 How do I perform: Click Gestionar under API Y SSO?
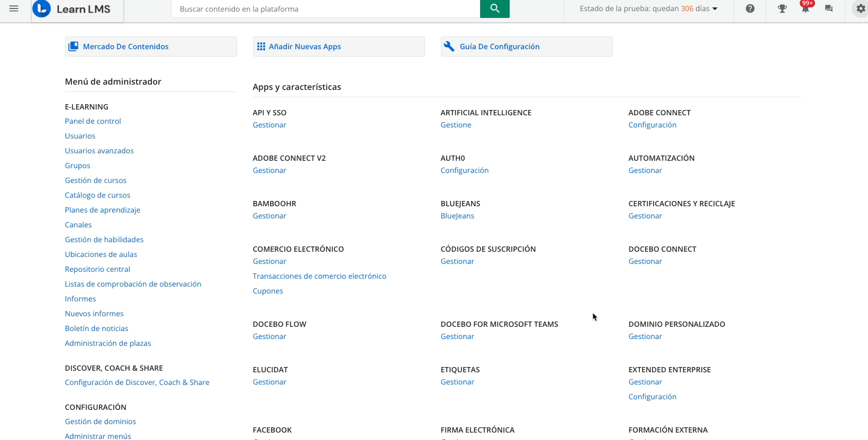269,125
